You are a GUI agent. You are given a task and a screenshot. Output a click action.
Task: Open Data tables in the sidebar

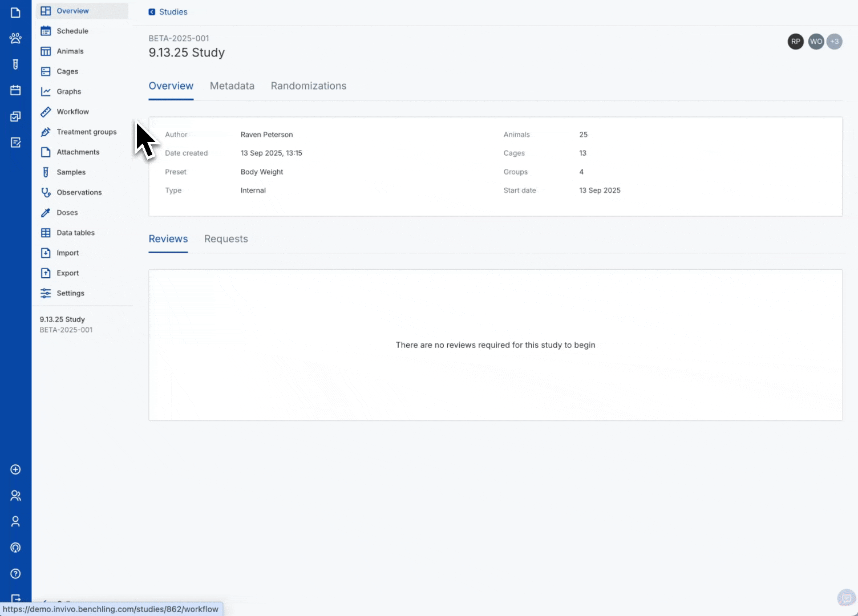click(x=75, y=233)
